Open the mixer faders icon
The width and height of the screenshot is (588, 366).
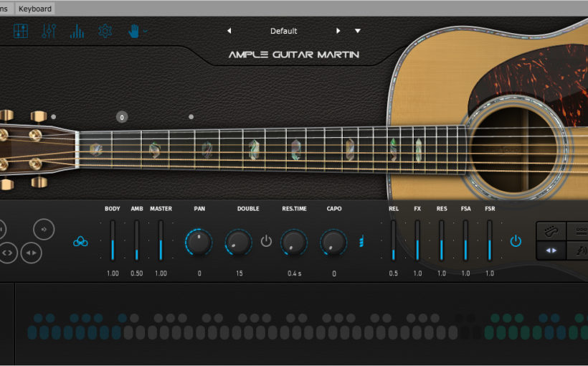[49, 31]
